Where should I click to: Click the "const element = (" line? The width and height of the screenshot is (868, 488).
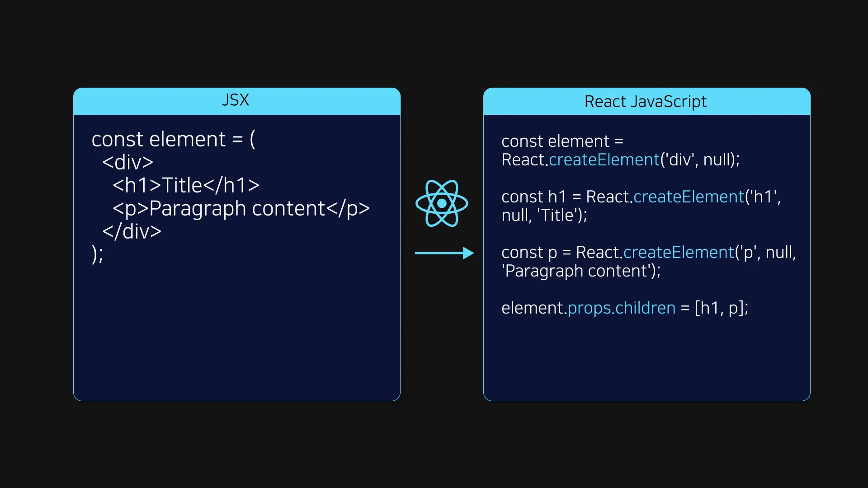pyautogui.click(x=173, y=139)
